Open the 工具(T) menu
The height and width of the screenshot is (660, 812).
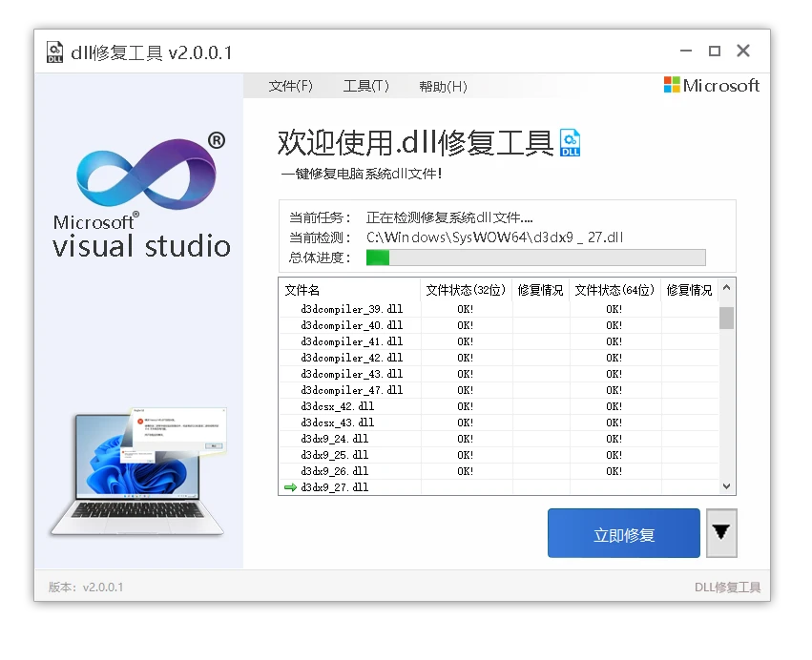pos(366,86)
